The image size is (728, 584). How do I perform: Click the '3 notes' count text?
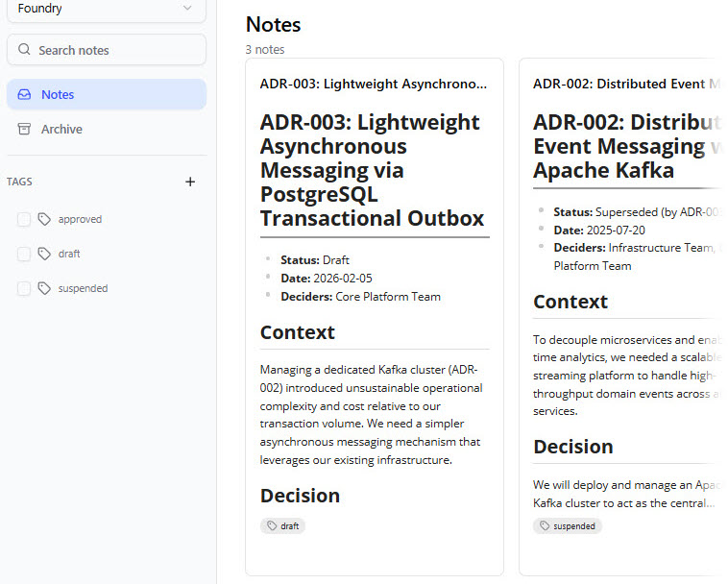[265, 49]
